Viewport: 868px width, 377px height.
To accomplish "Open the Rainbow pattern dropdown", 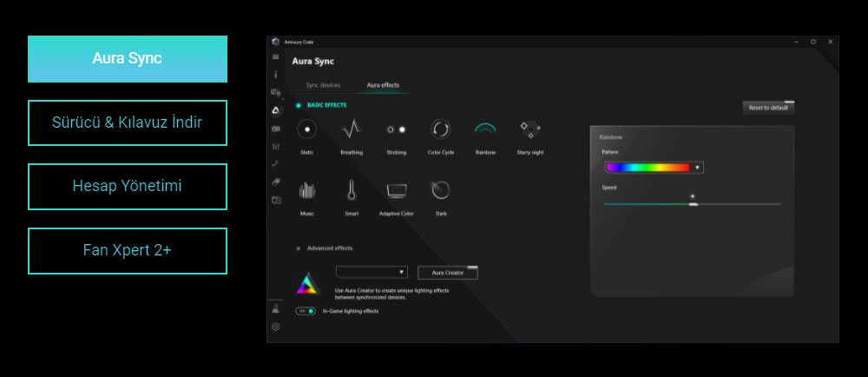I will pos(654,167).
